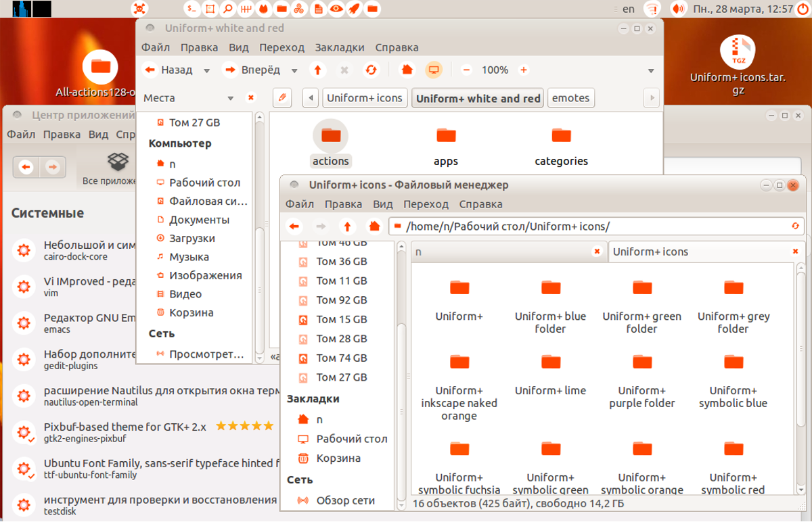Screen dimensions: 812x522
Task: Go back in the software center
Action: [x=26, y=166]
